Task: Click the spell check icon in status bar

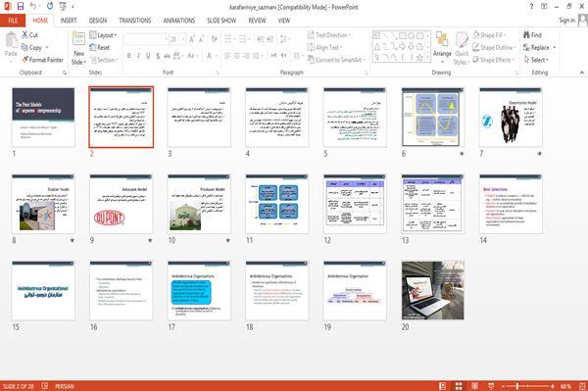Action: [x=45, y=386]
